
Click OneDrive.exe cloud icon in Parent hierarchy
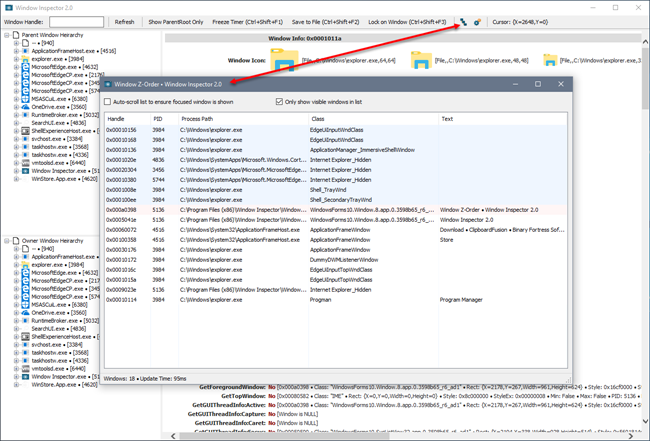pos(25,107)
